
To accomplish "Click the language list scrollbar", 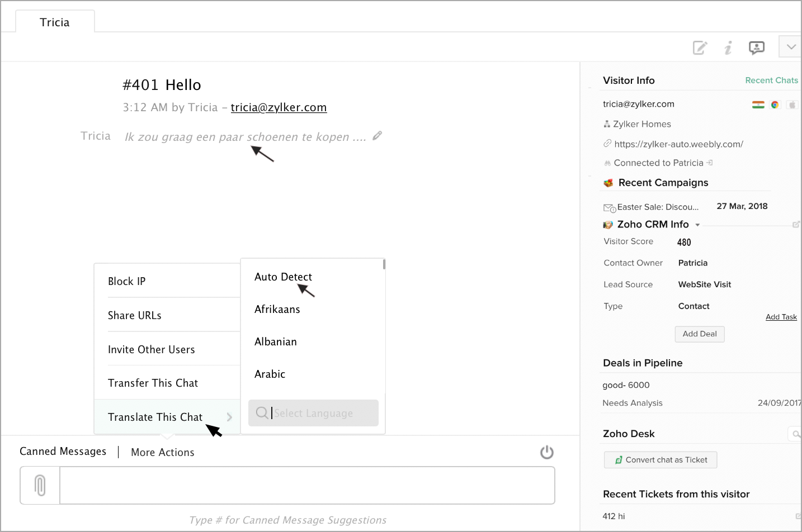I will [384, 264].
